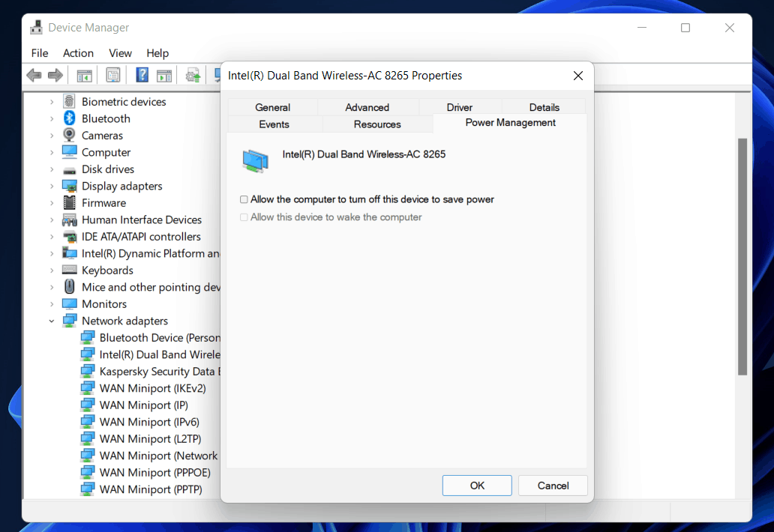
Task: Click the network adapter icon in Properties dialog
Action: coord(255,161)
